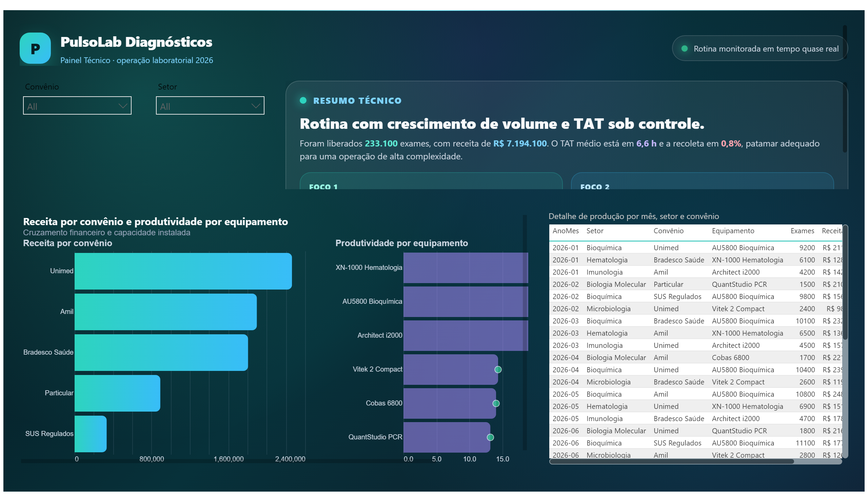Click the 'Produtividade por equipamento' chart title
This screenshot has width=868, height=495.
[x=401, y=243]
